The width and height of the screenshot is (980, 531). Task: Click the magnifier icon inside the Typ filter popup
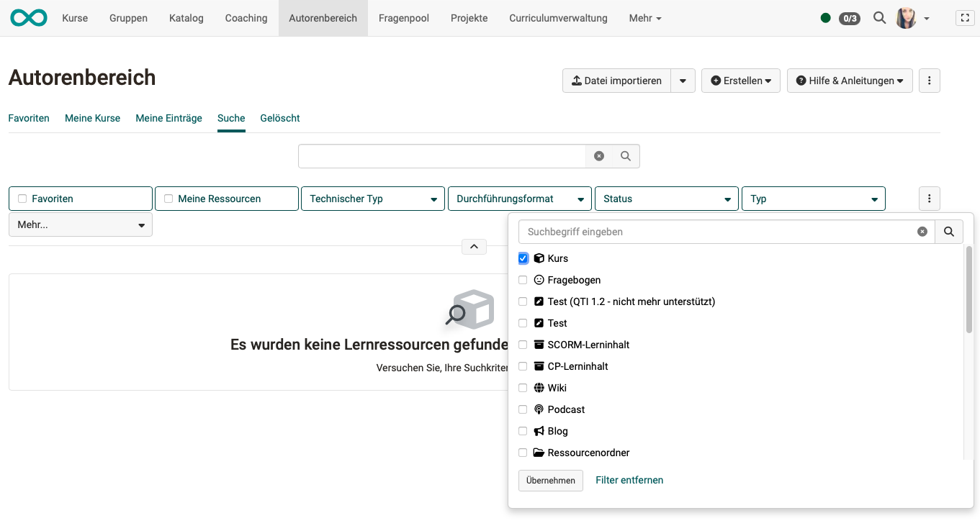tap(949, 231)
